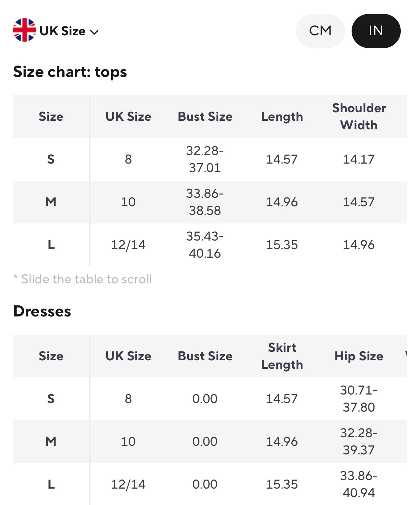Click hip size 33.86-40.94 cell
Image resolution: width=420 pixels, height=505 pixels.
(359, 484)
